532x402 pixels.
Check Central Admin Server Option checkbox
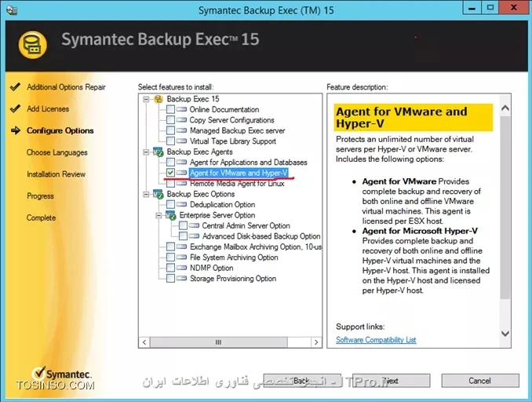click(183, 225)
